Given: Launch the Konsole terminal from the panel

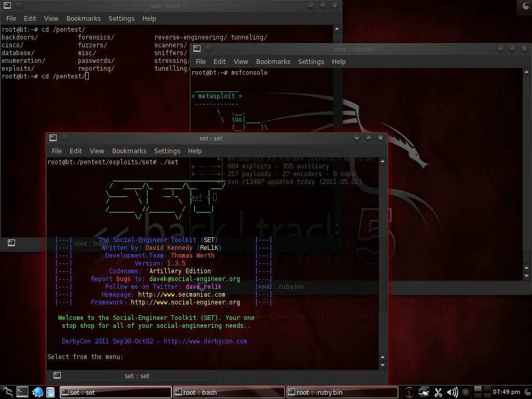Looking at the screenshot, I should [x=22, y=392].
